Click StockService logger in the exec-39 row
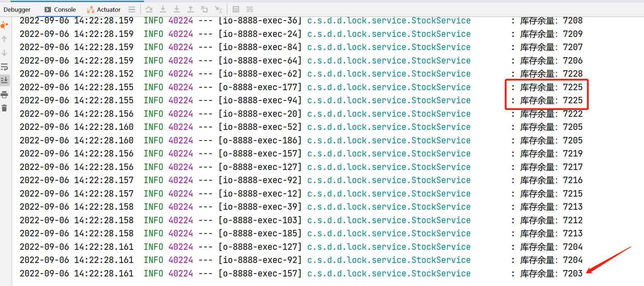Screen dimensions: 644x286 389,207
